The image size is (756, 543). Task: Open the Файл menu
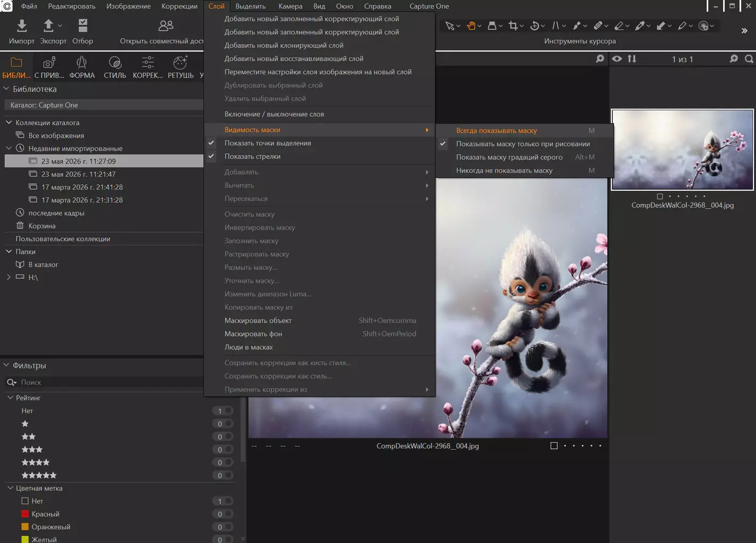pos(29,6)
